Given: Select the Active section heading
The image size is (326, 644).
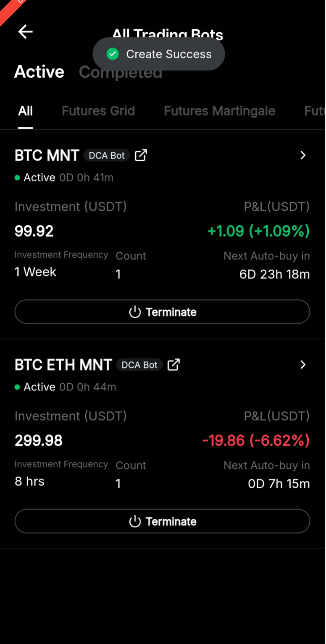Looking at the screenshot, I should 39,72.
